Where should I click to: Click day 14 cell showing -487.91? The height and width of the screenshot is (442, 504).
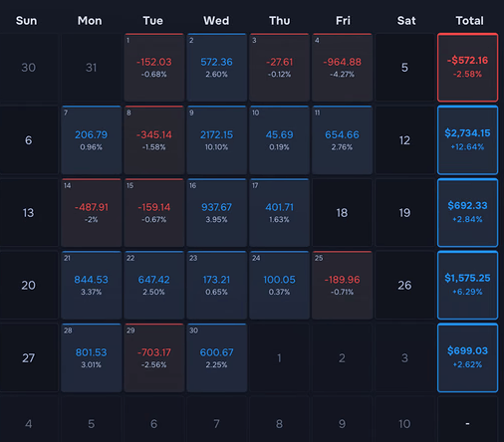[x=92, y=213]
